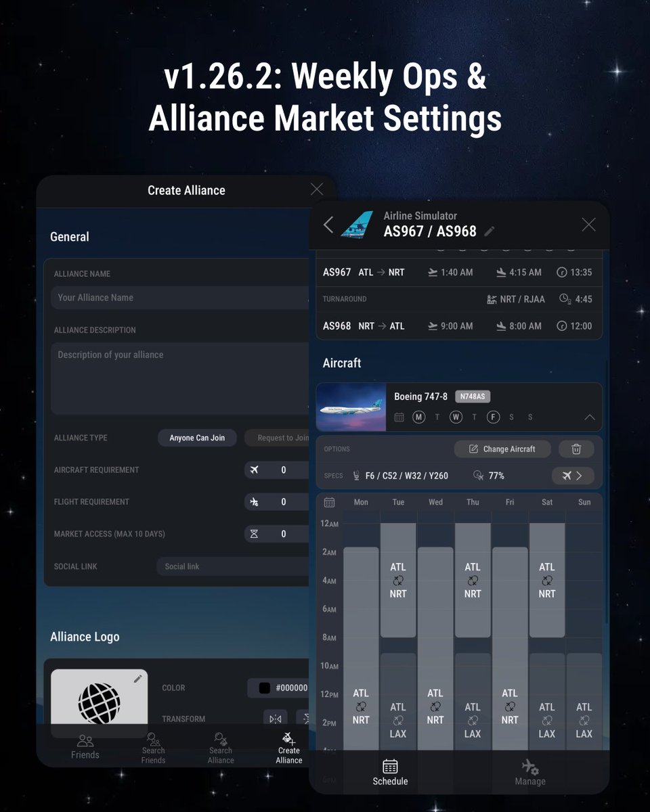Image resolution: width=650 pixels, height=812 pixels.
Task: Open the Schedule tab
Action: [x=390, y=773]
